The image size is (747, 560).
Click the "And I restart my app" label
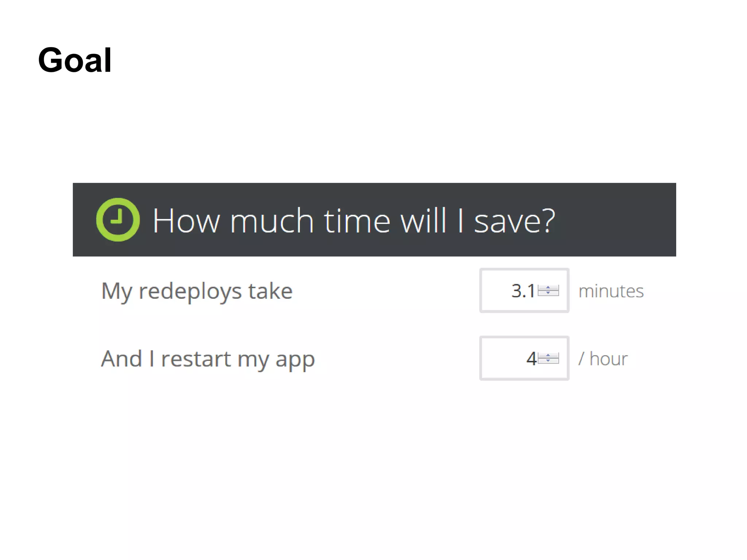coord(208,359)
